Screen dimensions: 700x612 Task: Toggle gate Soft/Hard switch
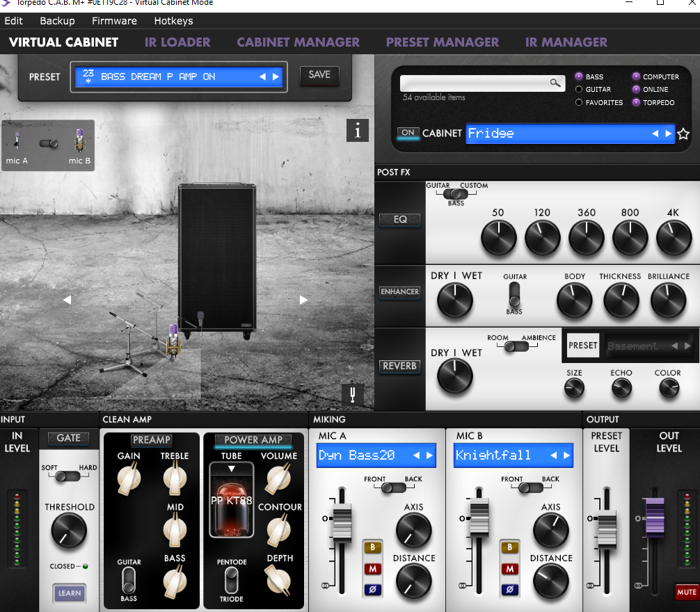[x=67, y=476]
